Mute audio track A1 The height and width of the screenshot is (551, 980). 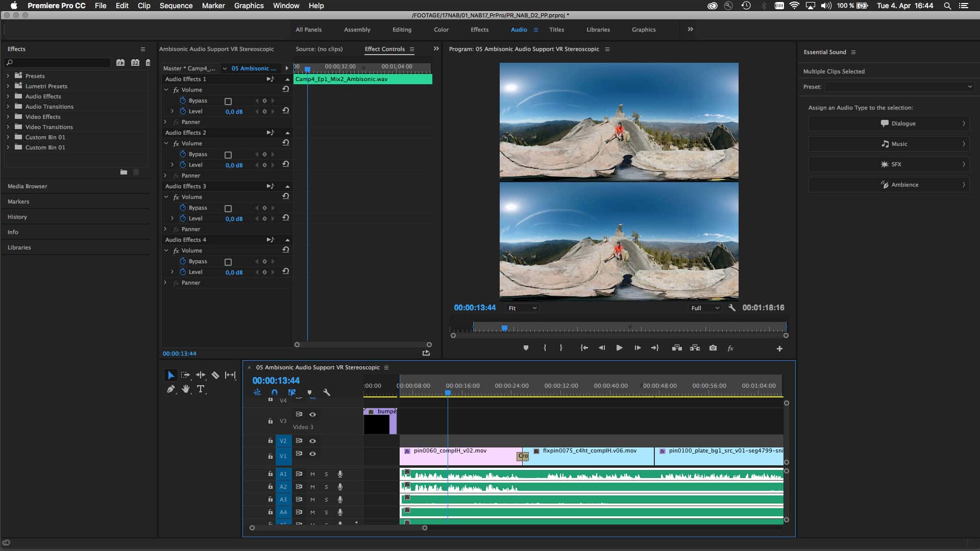pyautogui.click(x=312, y=474)
